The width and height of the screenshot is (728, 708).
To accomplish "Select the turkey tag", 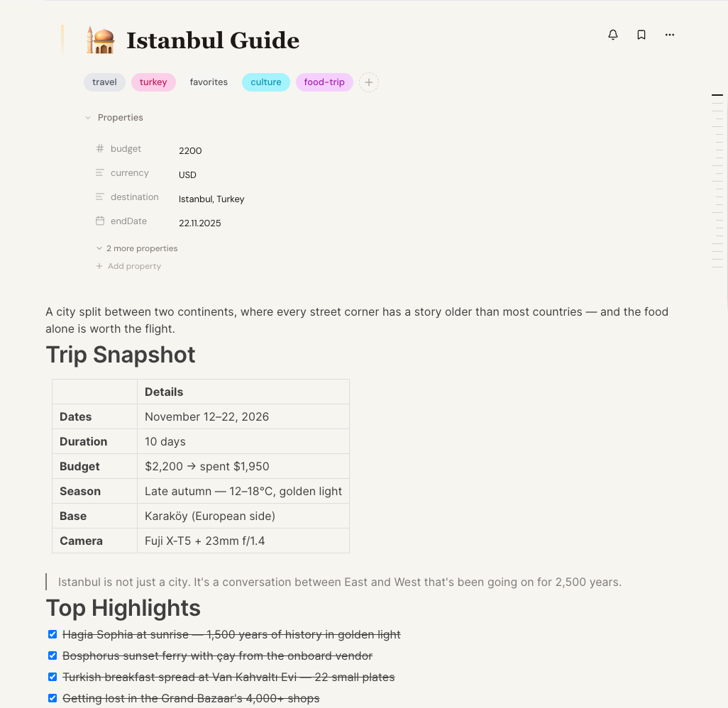I will click(x=153, y=82).
